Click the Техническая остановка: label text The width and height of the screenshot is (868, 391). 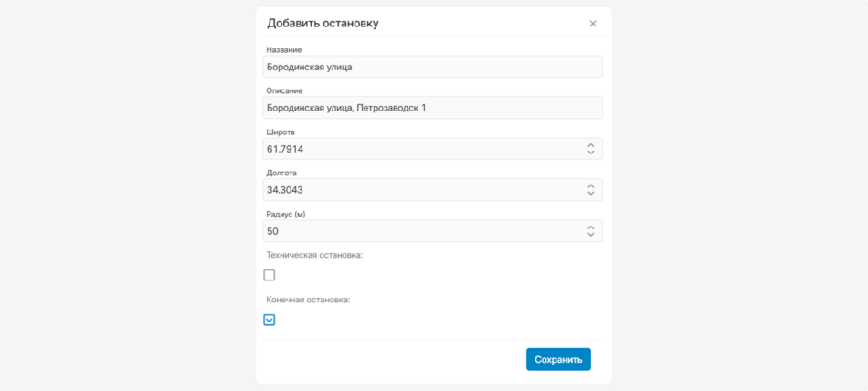(x=314, y=255)
